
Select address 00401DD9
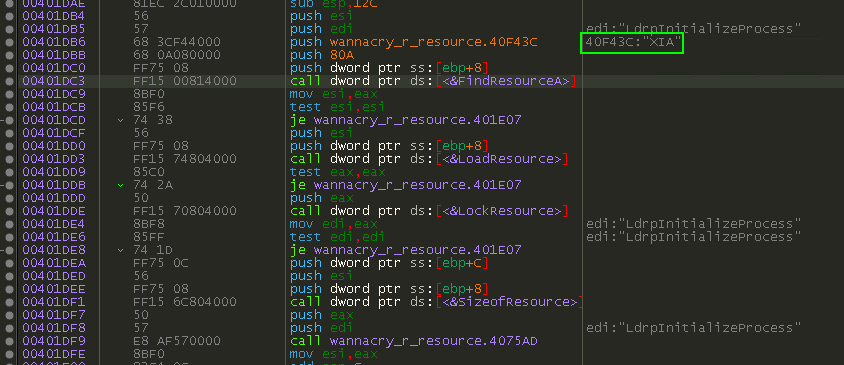click(x=54, y=172)
